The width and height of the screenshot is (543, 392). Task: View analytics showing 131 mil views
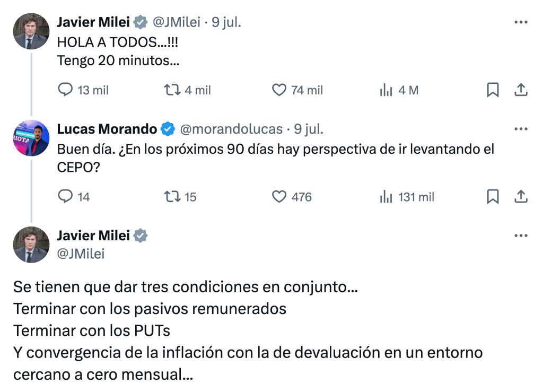(x=386, y=197)
